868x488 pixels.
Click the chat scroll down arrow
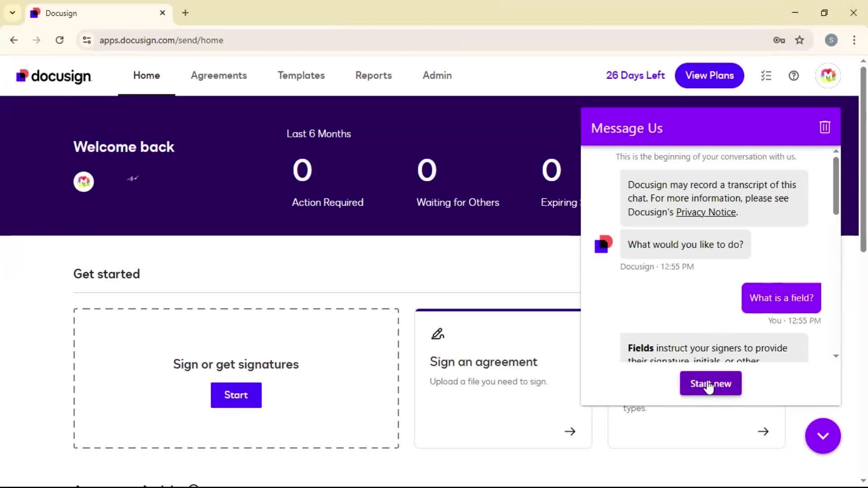click(x=836, y=356)
